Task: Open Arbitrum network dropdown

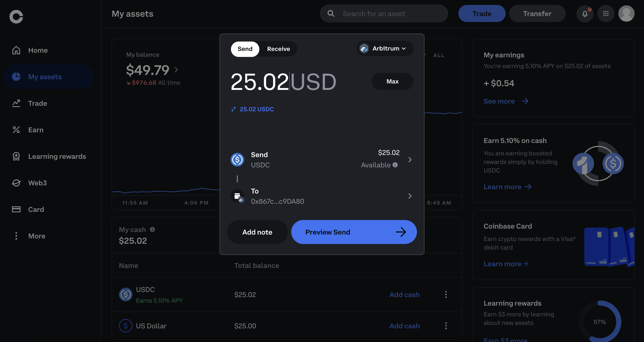Action: (x=385, y=49)
